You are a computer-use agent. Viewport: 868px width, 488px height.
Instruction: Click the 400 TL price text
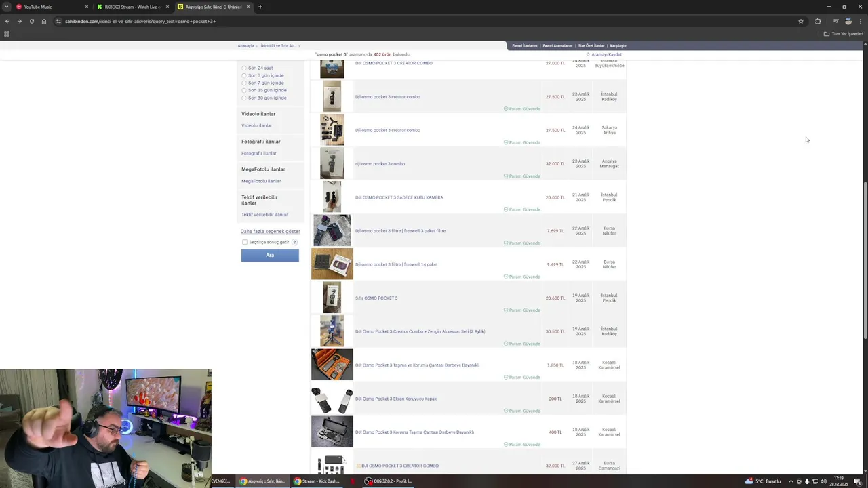[555, 432]
